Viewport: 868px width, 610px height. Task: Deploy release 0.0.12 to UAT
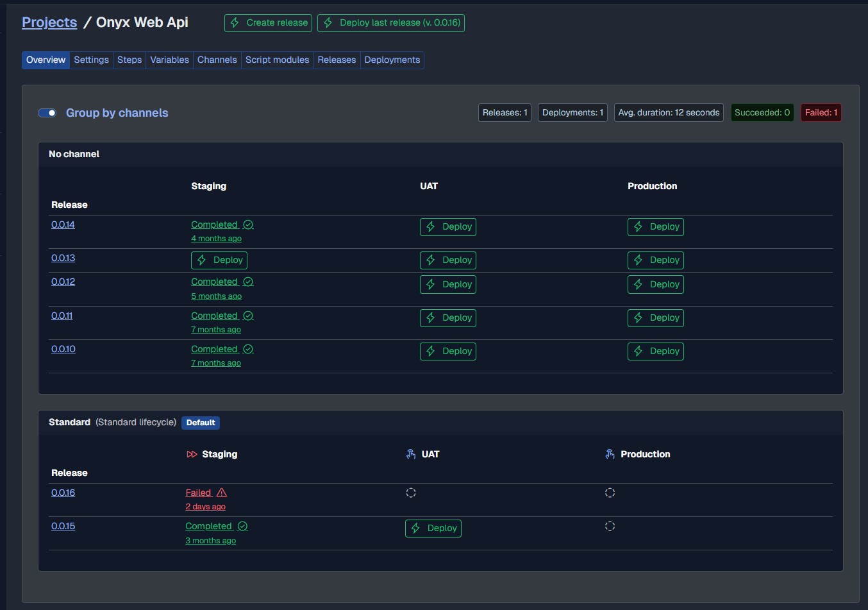[448, 284]
